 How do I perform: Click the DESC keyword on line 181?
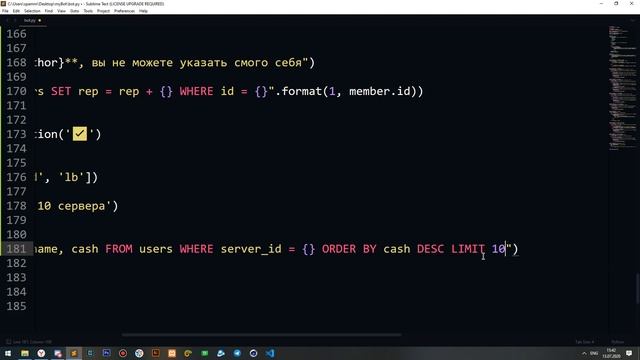pos(430,249)
